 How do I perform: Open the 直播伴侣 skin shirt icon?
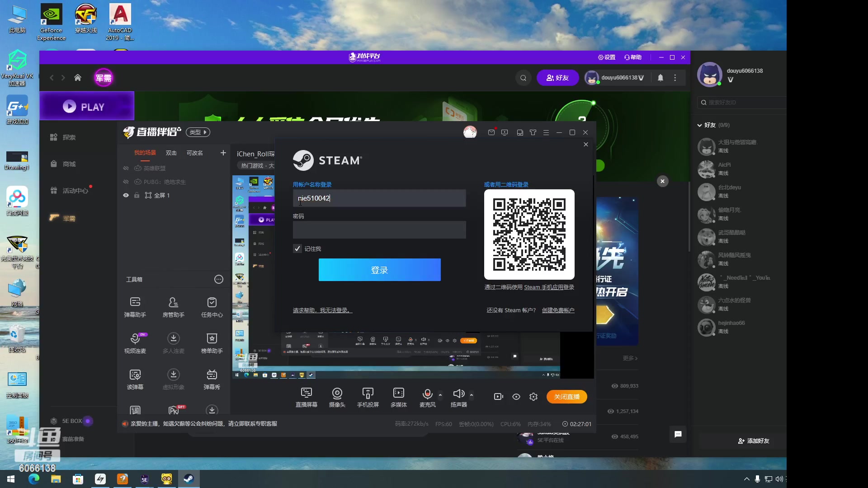point(533,132)
